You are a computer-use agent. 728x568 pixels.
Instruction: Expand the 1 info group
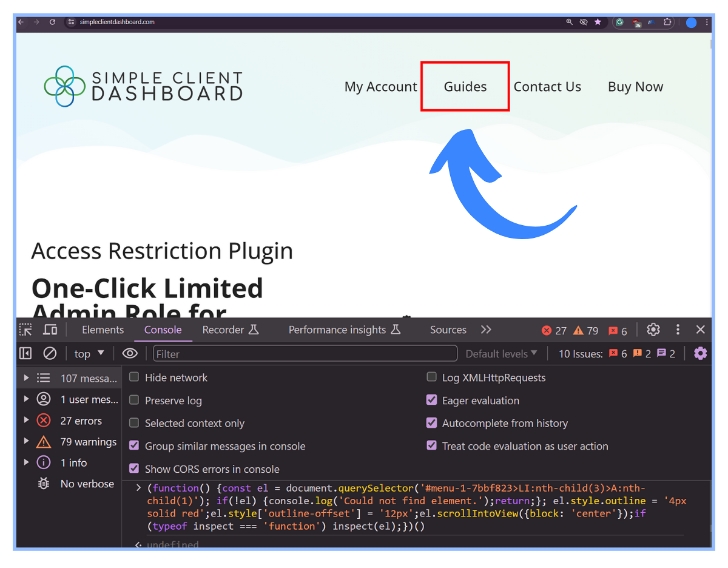point(26,462)
